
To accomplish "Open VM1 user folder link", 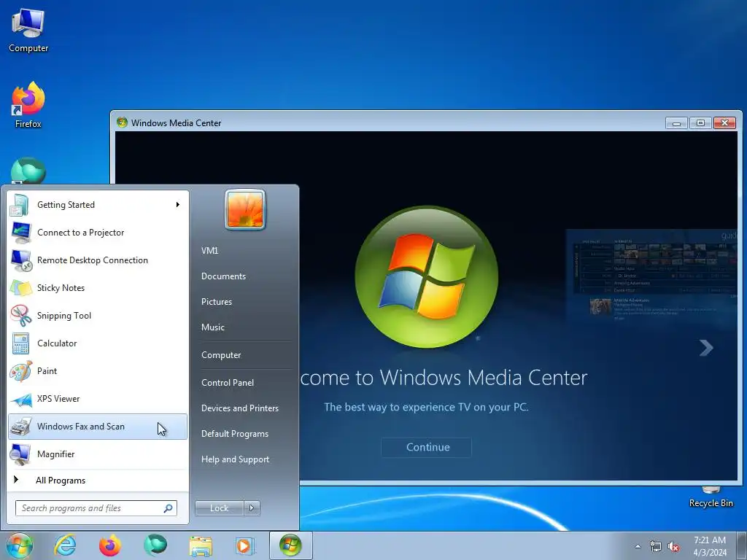I will [x=209, y=251].
